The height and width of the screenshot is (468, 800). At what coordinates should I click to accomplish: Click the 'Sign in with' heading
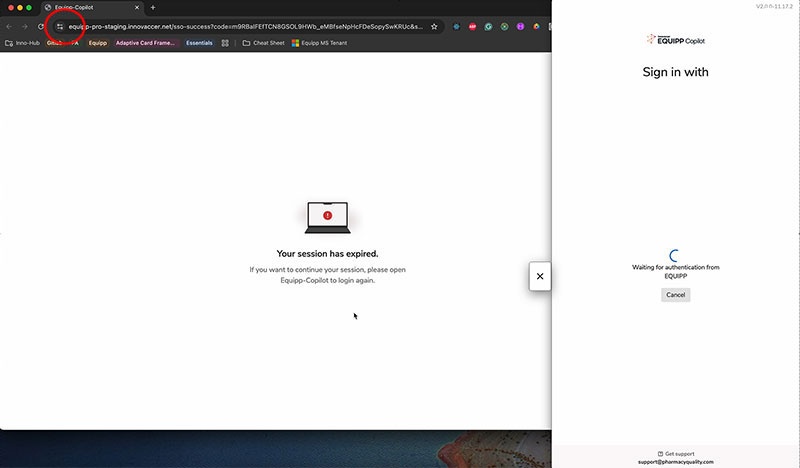click(x=676, y=72)
